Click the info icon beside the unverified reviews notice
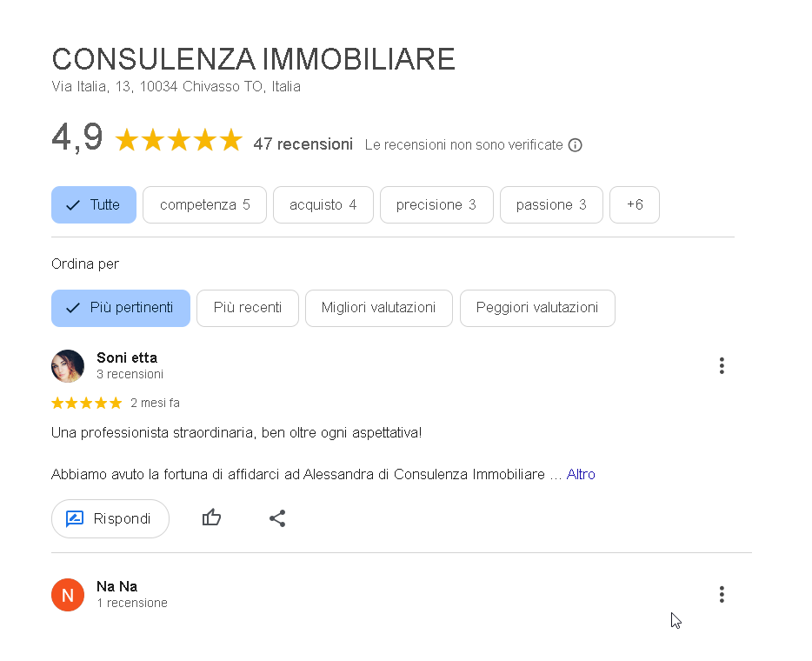Viewport: 812px width, 661px height. [x=575, y=145]
